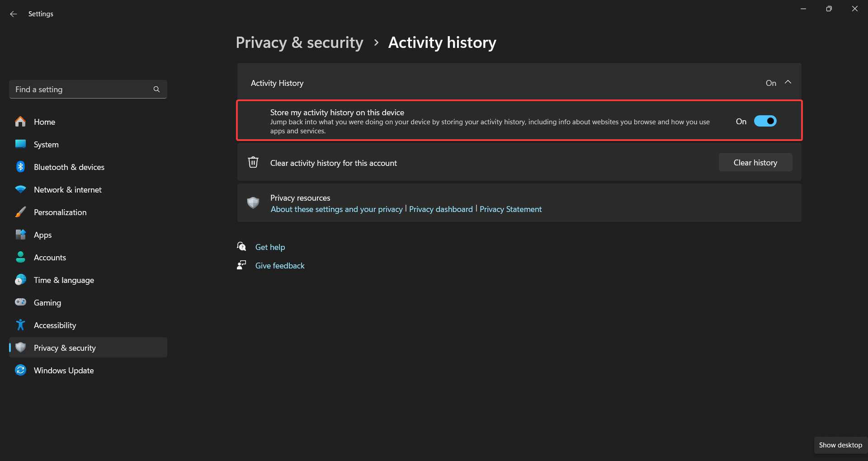Viewport: 868px width, 461px height.
Task: Select Accessibility in sidebar
Action: [x=88, y=325]
